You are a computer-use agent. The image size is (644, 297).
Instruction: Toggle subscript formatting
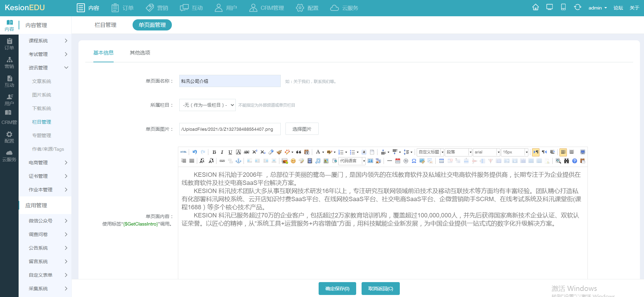(263, 152)
